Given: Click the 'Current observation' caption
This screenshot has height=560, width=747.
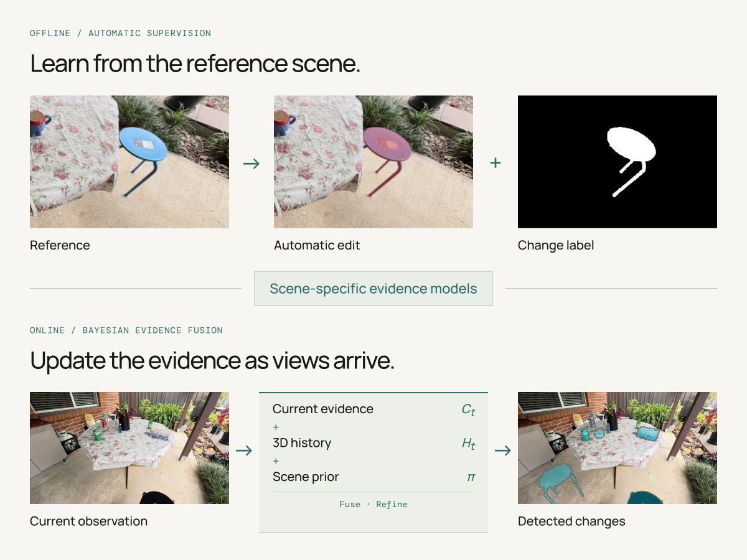Looking at the screenshot, I should tap(88, 521).
